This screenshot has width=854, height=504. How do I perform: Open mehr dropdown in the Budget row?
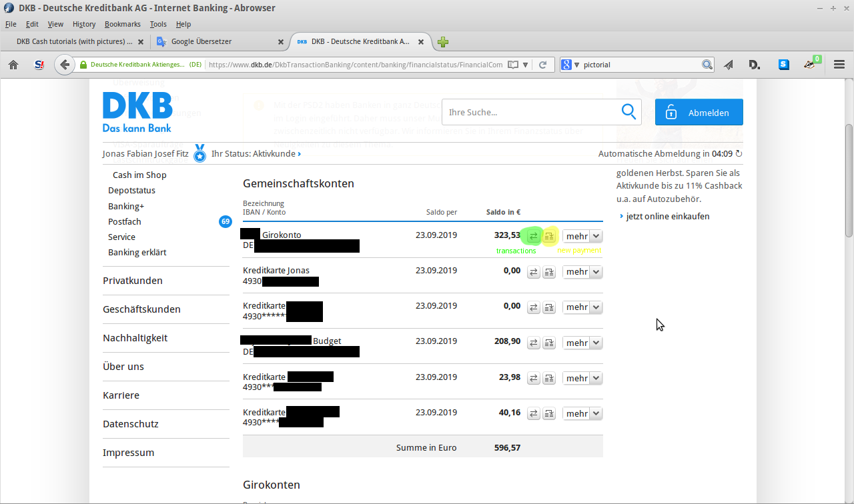point(582,343)
